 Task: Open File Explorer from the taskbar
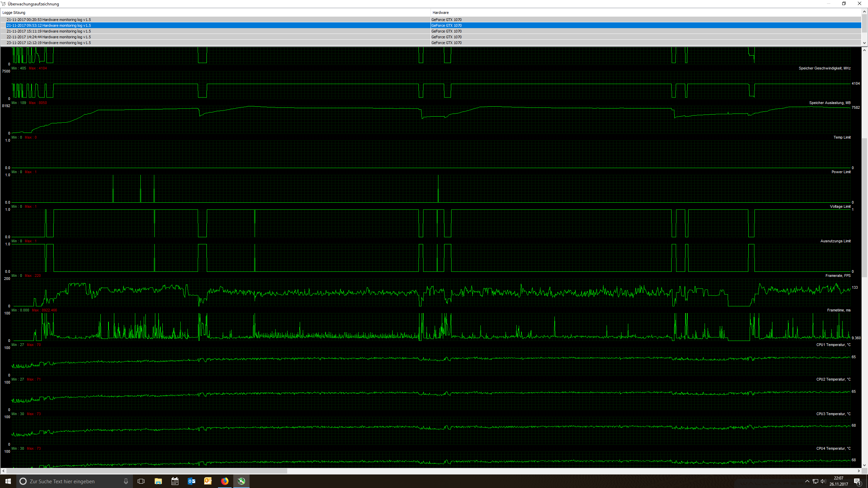pos(158,481)
